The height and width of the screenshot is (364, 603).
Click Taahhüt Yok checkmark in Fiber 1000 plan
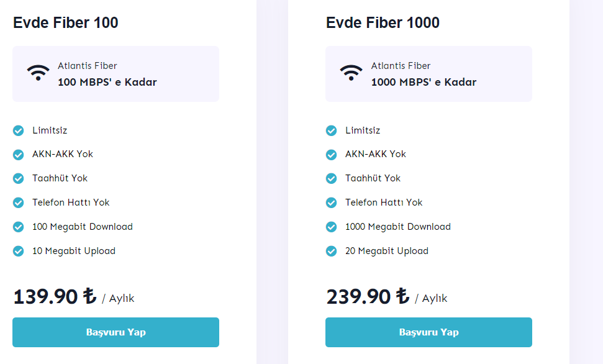tap(332, 178)
